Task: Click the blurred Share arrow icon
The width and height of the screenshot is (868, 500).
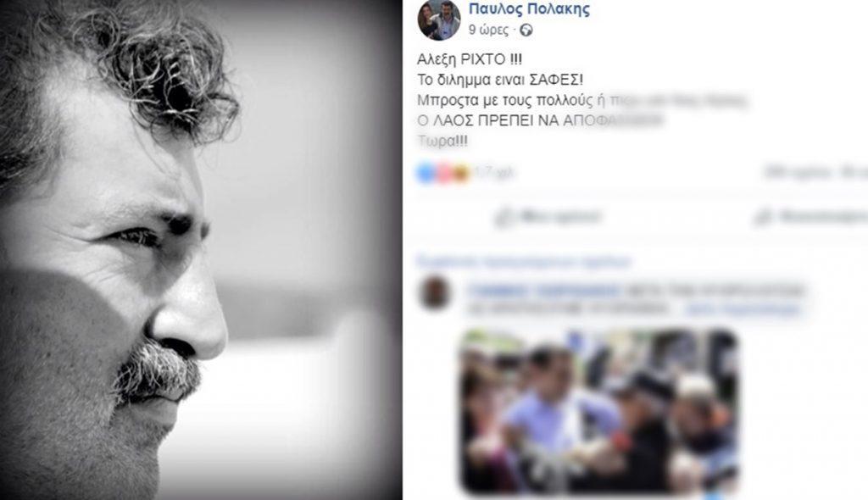Action: pos(764,217)
